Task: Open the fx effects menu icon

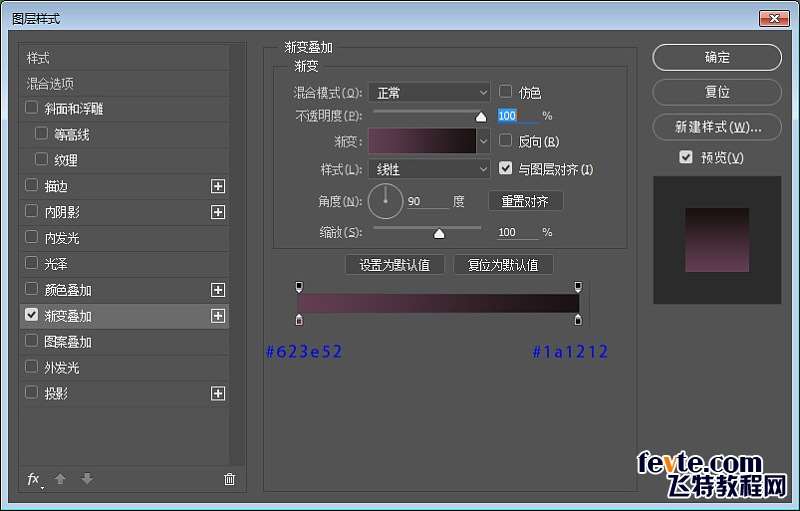Action: coord(34,479)
